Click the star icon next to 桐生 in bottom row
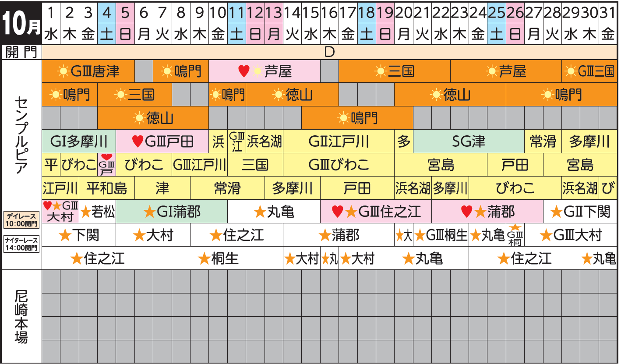The height and width of the screenshot is (364, 621). point(204,259)
